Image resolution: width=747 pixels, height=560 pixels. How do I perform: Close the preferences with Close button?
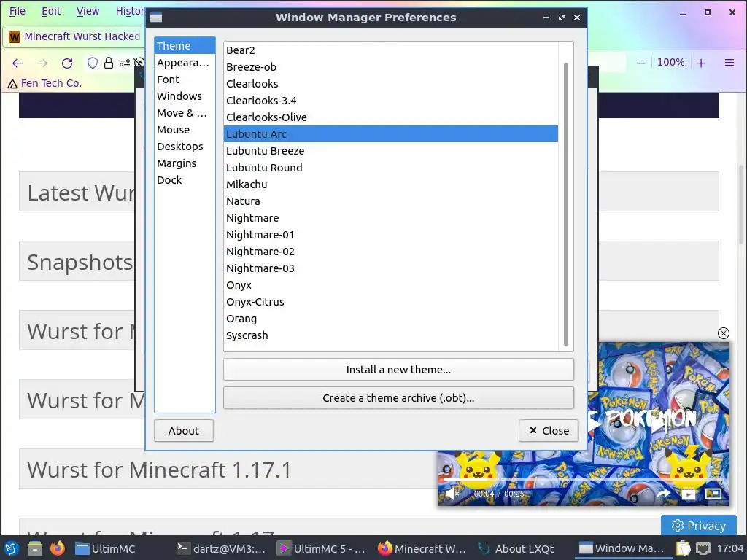coord(549,430)
